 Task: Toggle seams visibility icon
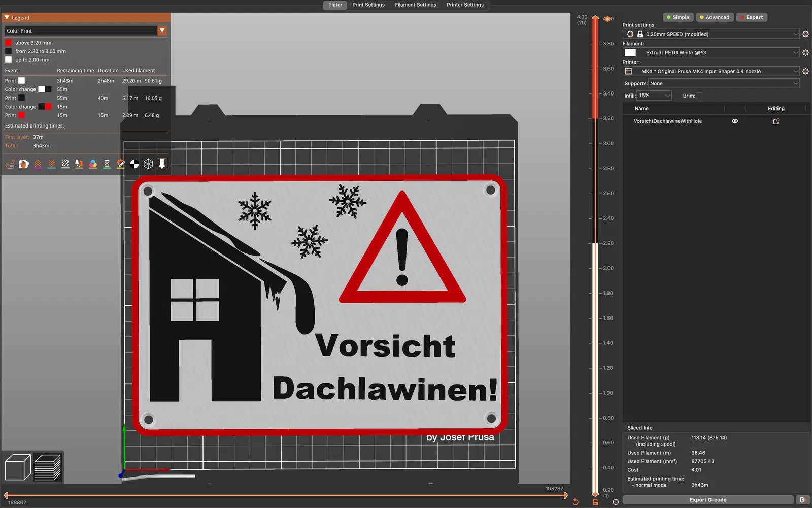65,164
